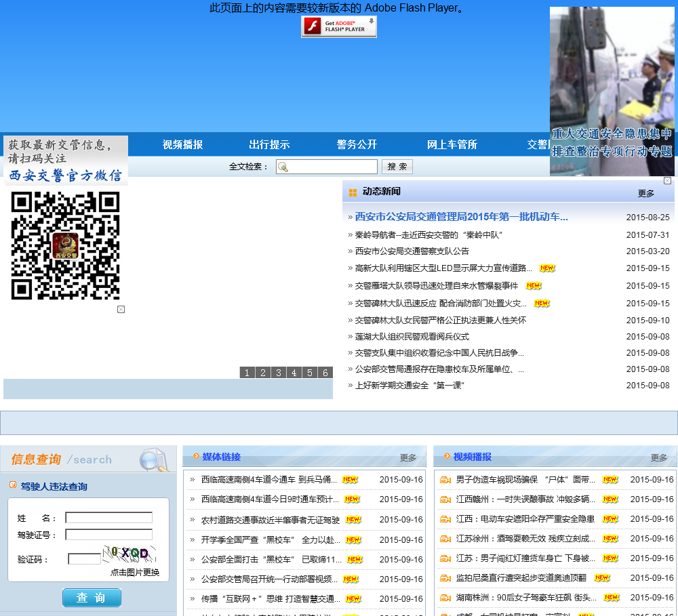Click camera icon beside 监拍尼桑直行遭突起步变道
This screenshot has width=678, height=616.
(445, 578)
